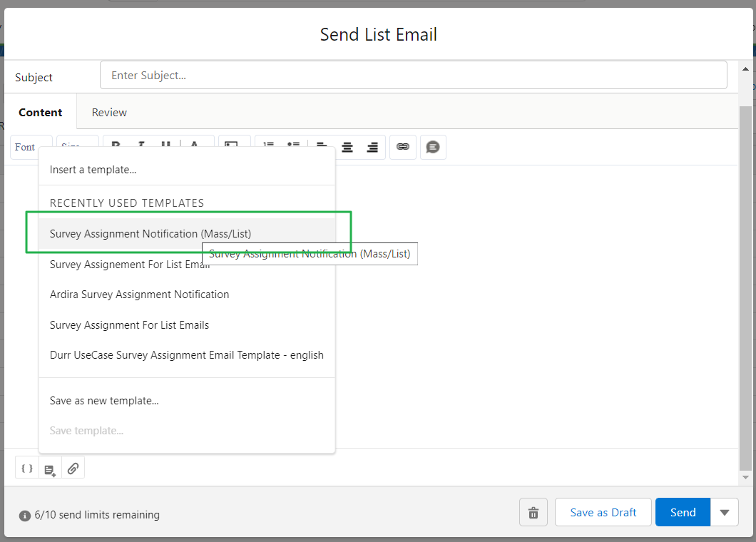
Task: Discard the email with the trash icon
Action: pyautogui.click(x=533, y=512)
